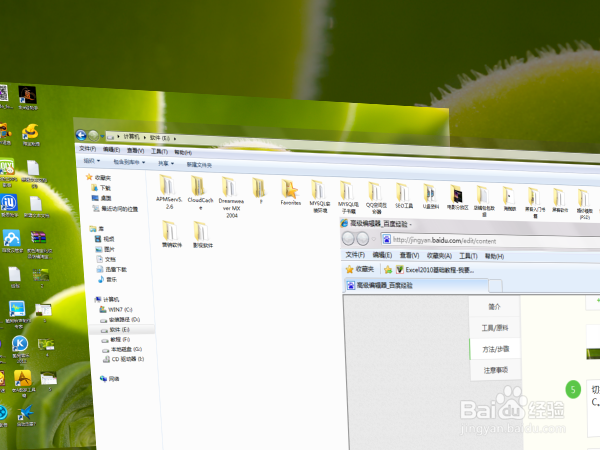
Task: Open the 酷狗音乐 K desktop icon
Action: 20,348
